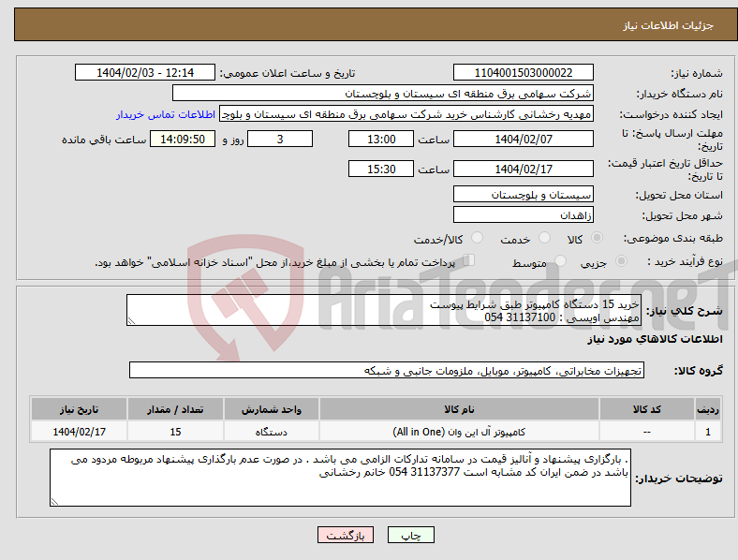The height and width of the screenshot is (560, 738).
Task: Click the تاریخ نیاز column header
Action: pos(79,409)
